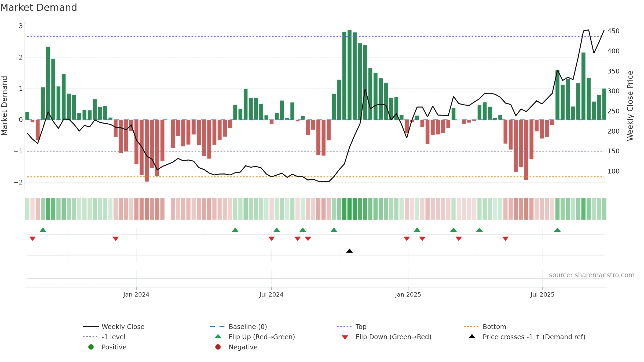The image size is (644, 362).
Task: Click the -1 level legend entry
Action: (104, 337)
